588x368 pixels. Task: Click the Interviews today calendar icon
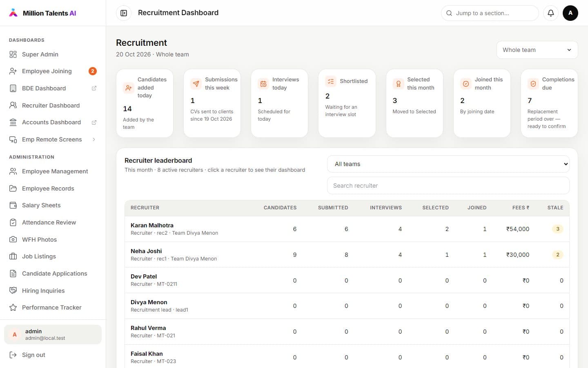pos(263,83)
